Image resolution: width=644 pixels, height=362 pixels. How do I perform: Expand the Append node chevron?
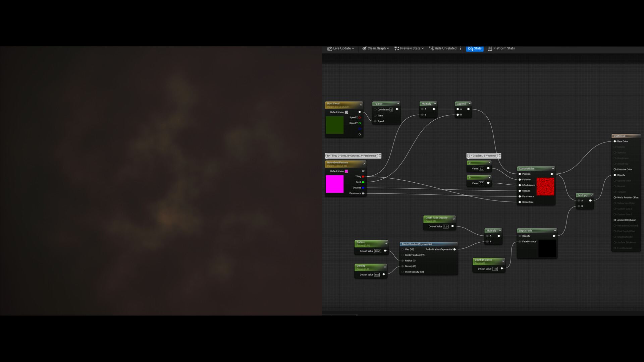coord(470,104)
